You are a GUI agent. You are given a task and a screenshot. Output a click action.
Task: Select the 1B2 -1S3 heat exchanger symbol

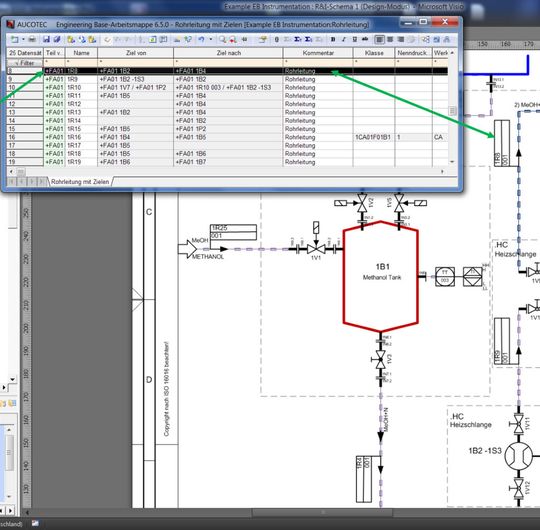(x=518, y=456)
